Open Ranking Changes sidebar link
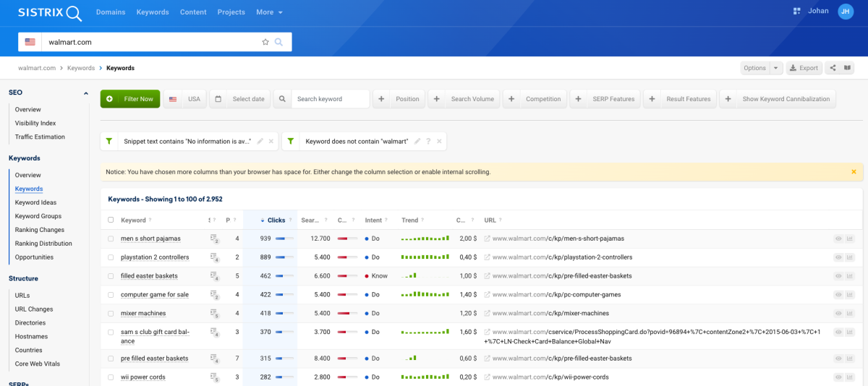The height and width of the screenshot is (386, 868). coord(40,230)
